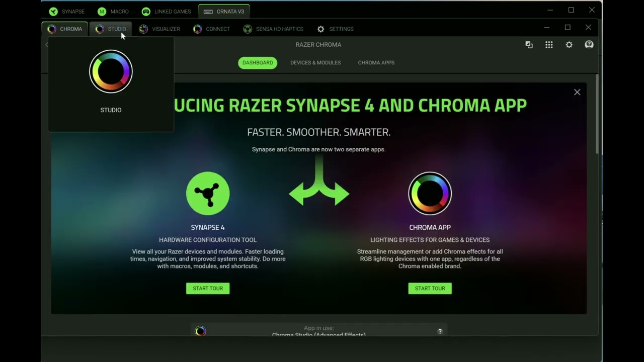Open the Studio tab

click(x=111, y=29)
